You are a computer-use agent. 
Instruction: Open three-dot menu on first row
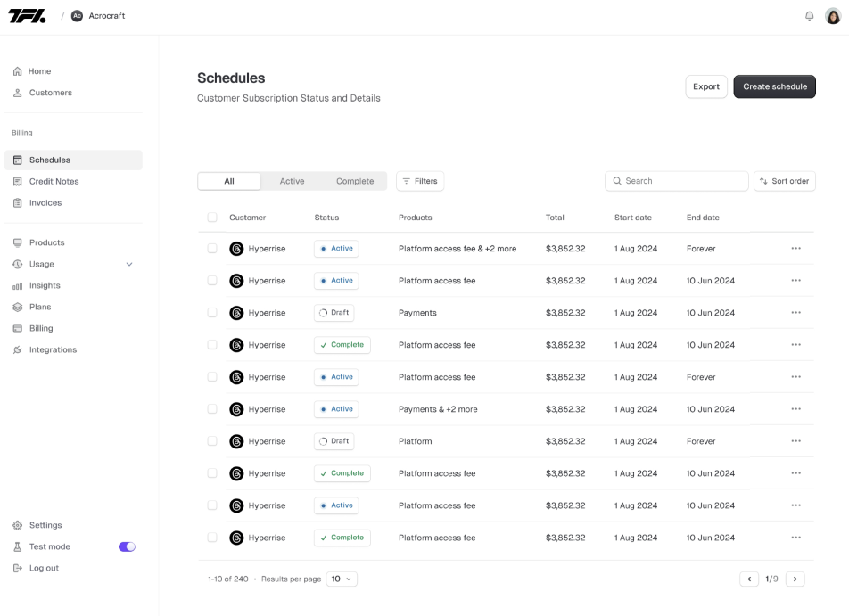coord(795,249)
